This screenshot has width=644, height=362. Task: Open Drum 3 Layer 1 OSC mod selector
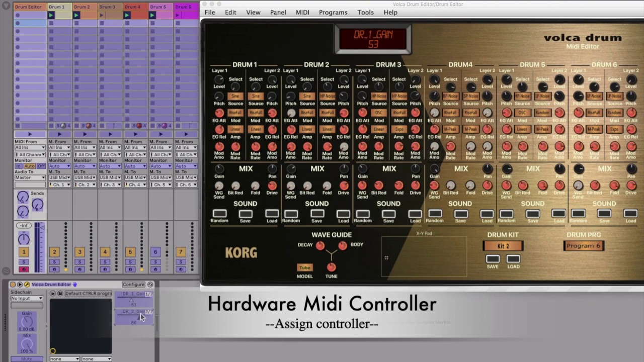(x=379, y=113)
